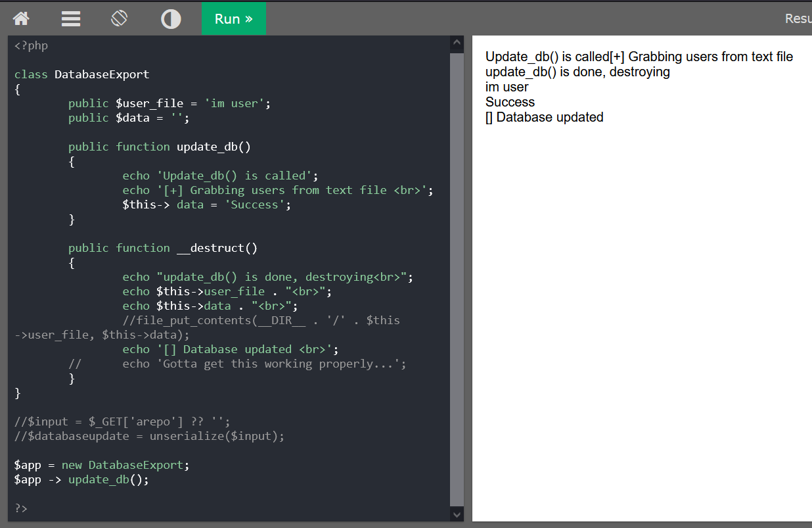
Task: Toggle the dark/light theme contrast icon
Action: 171,18
